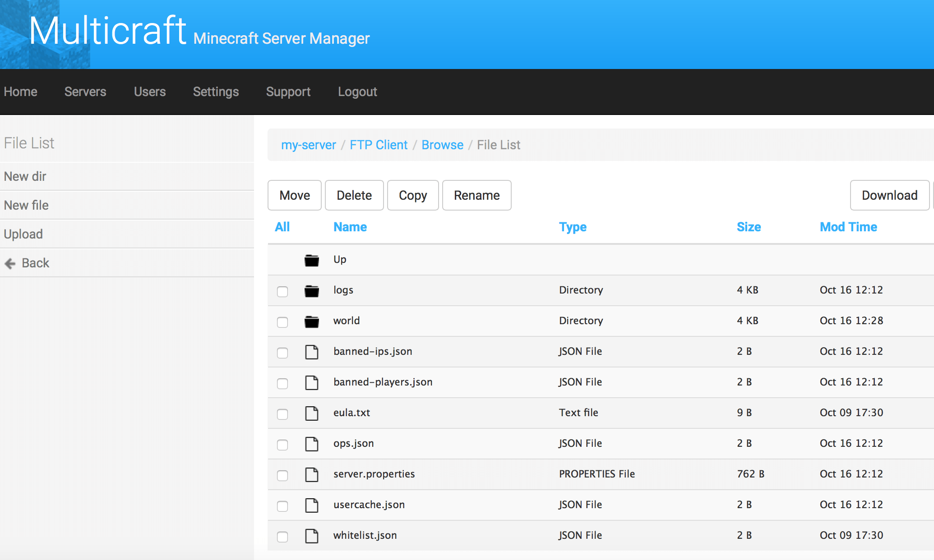This screenshot has height=560, width=934.
Task: Open banned-players.json file name
Action: tap(383, 382)
